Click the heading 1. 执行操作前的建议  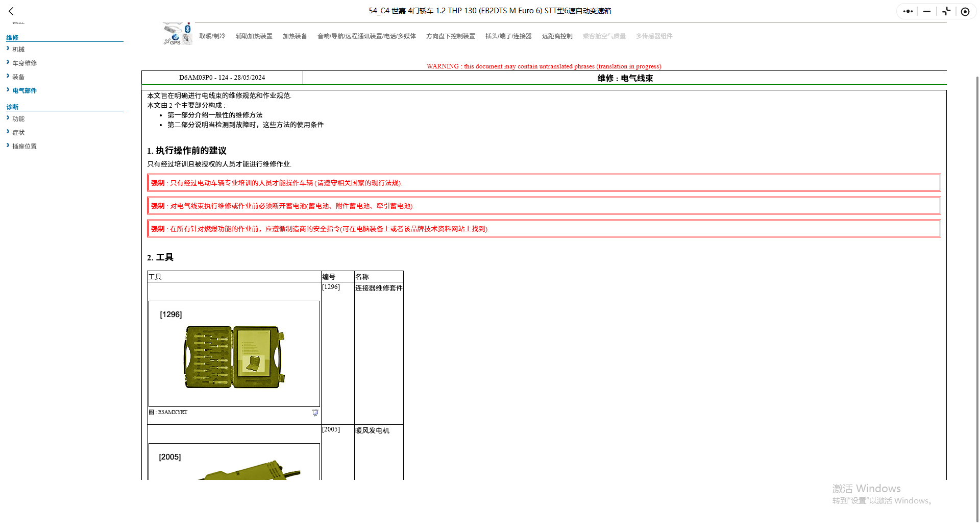click(187, 151)
